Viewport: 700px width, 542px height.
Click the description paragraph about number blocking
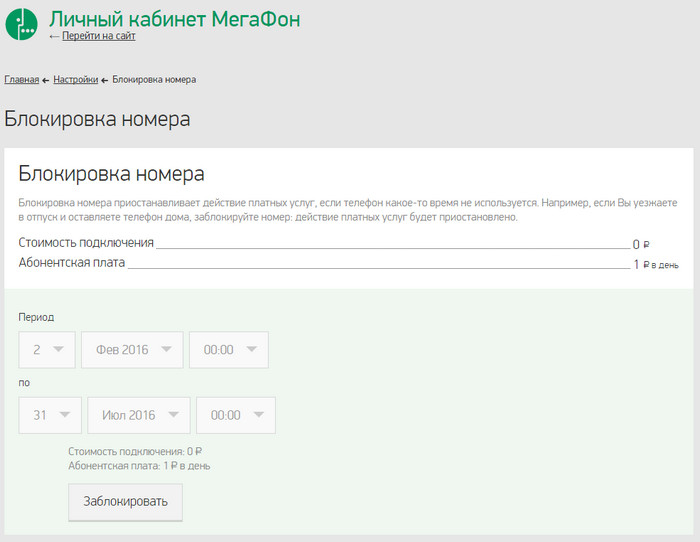click(x=340, y=209)
